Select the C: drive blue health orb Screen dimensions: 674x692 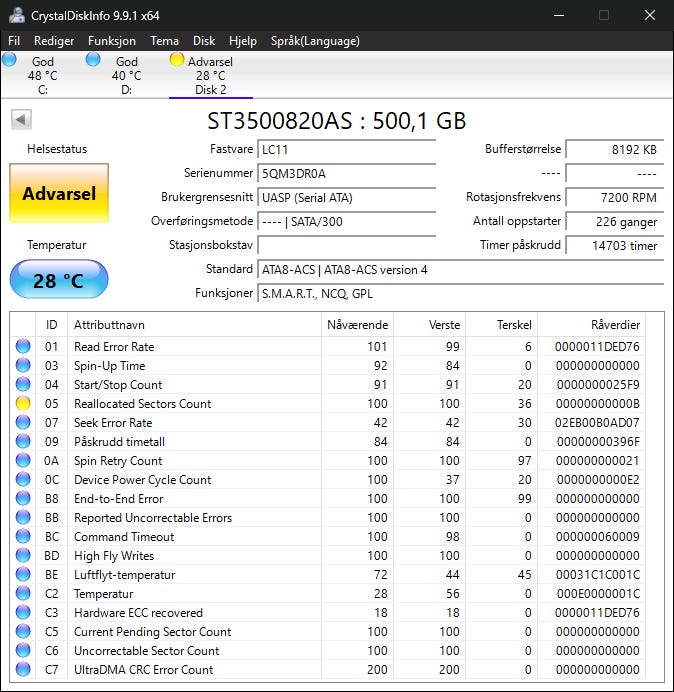pos(9,60)
